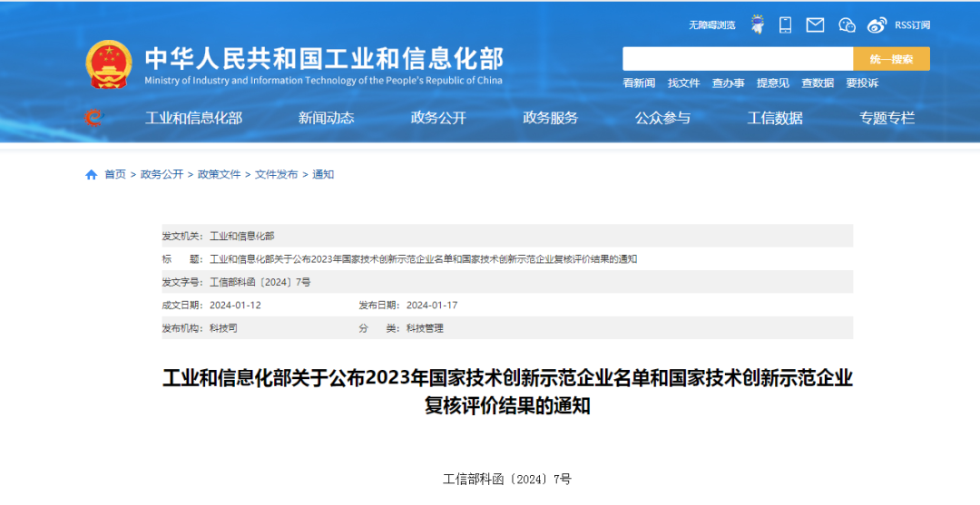This screenshot has height=505, width=980.
Task: Open the Weibo icon
Action: tap(877, 25)
